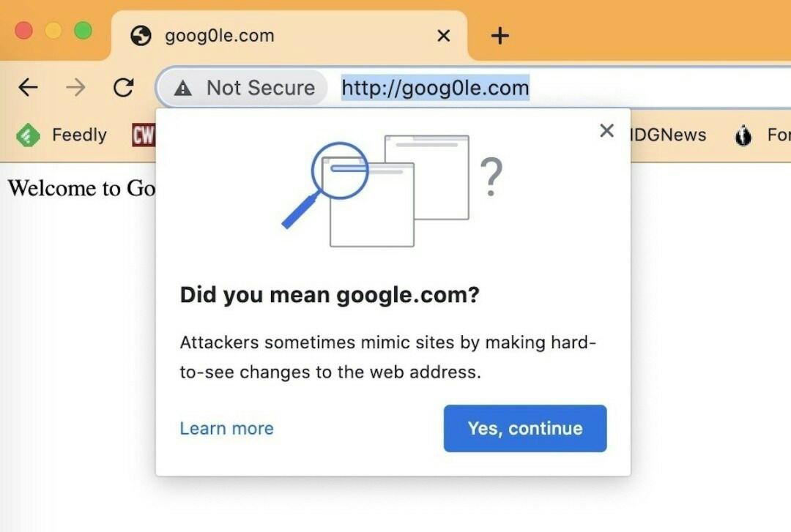Minimize the window with yellow button
This screenshot has width=791, height=532.
(x=53, y=31)
